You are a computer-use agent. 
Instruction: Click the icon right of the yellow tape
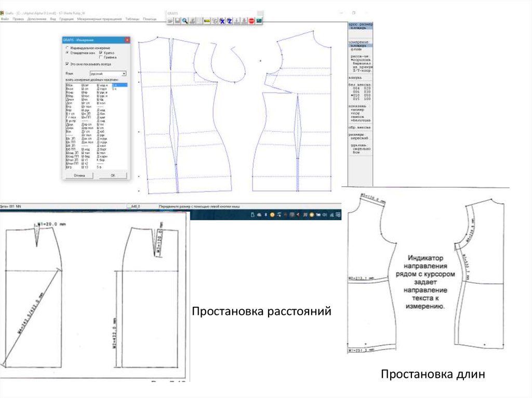click(x=215, y=21)
